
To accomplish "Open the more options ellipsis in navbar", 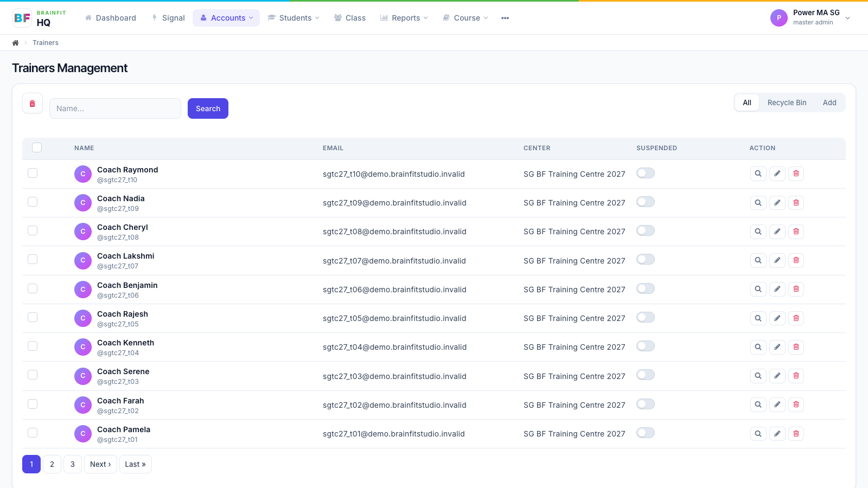I will tap(505, 18).
